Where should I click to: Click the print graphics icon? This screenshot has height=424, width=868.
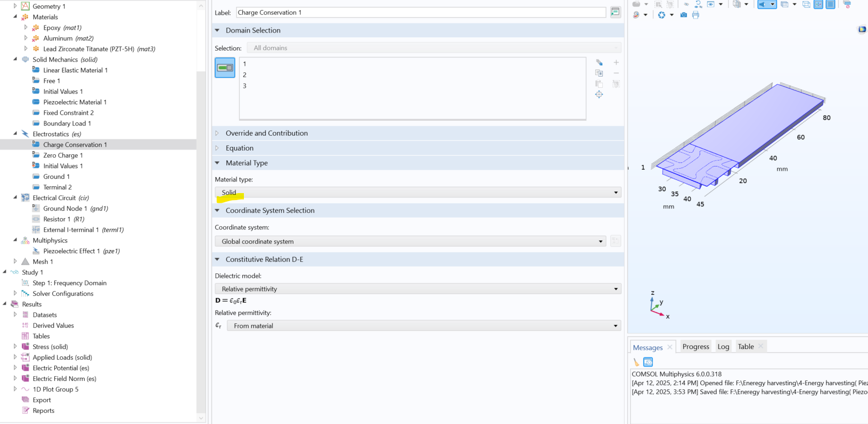(695, 15)
